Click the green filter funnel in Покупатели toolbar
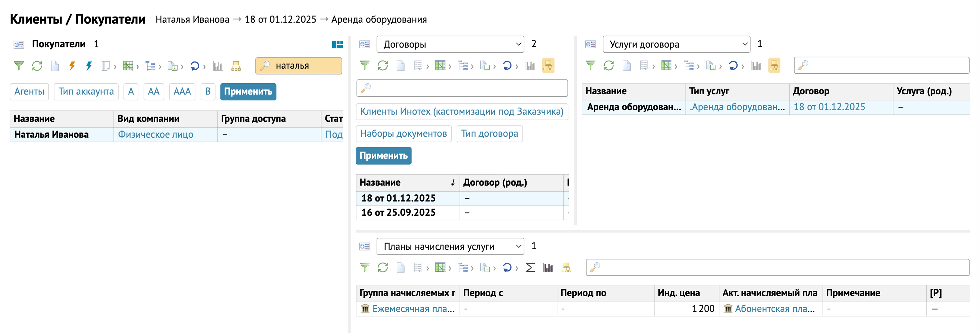 [18, 66]
